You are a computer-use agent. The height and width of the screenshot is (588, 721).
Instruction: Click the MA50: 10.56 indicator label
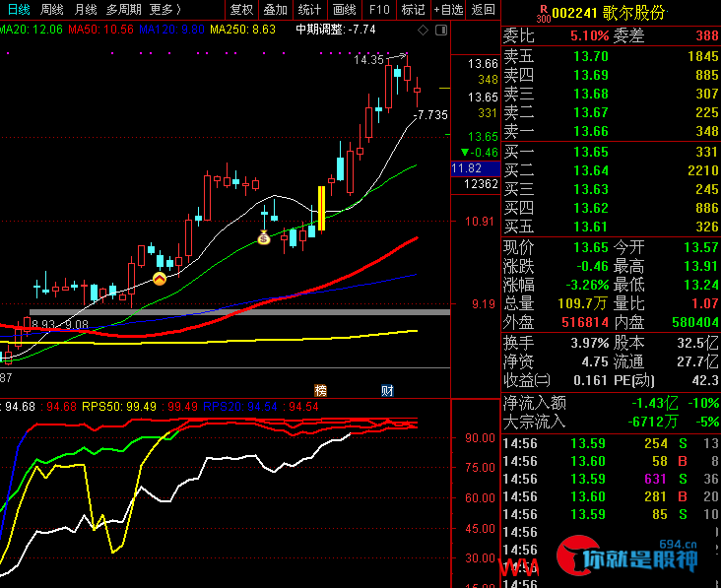click(100, 30)
